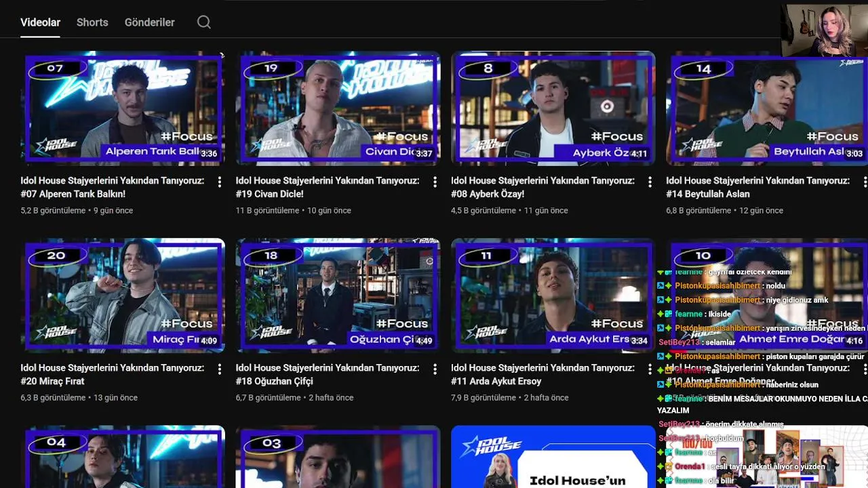This screenshot has height=488, width=868.
Task: Click the '11 B görüntüleme • 10 gün önce' text
Action: (x=294, y=211)
